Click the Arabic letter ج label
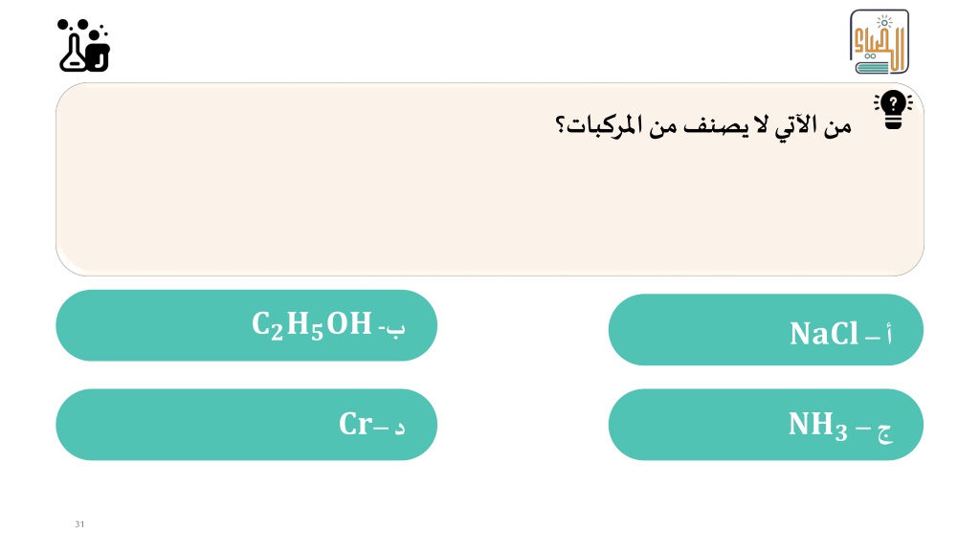This screenshot has height=551, width=980. coord(884,431)
